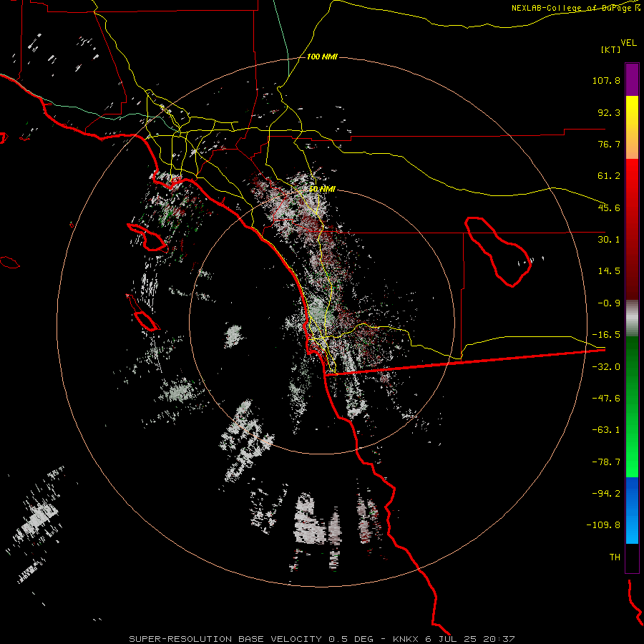Click the 45.6 legend value
Screen dimensions: 644x644
(x=609, y=208)
